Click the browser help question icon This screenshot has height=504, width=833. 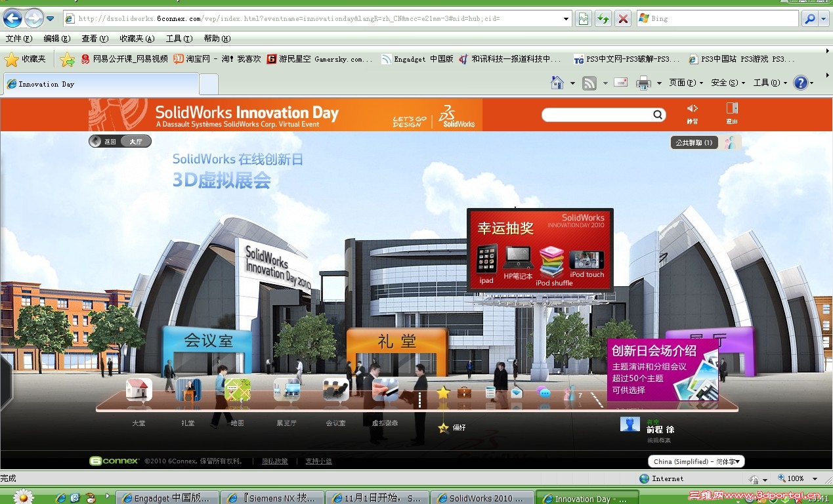800,83
